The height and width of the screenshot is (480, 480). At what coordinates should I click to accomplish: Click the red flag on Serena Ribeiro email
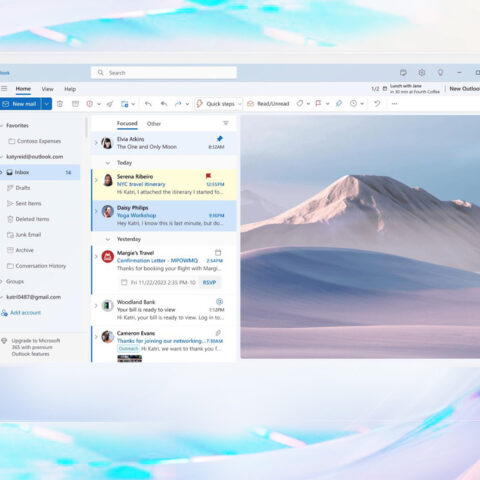pyautogui.click(x=208, y=176)
